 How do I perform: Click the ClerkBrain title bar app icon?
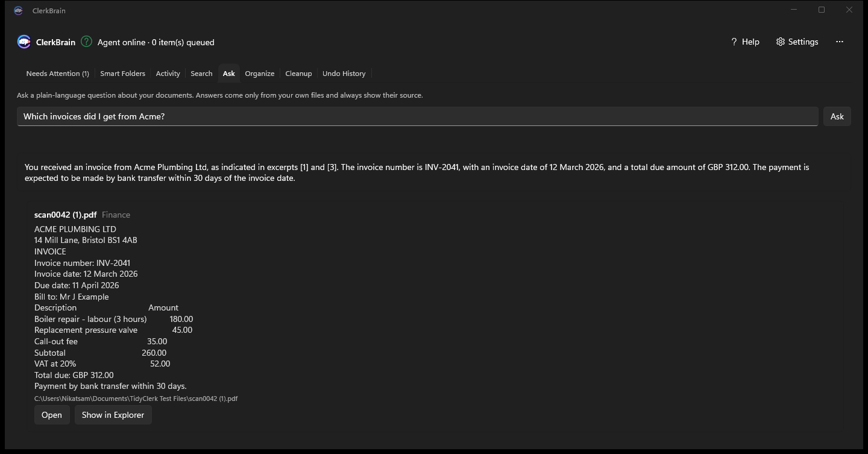pos(19,11)
